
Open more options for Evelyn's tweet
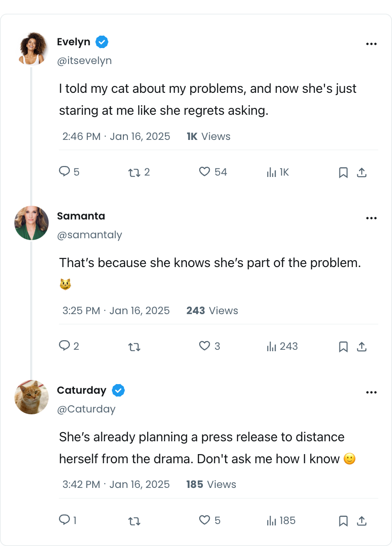pyautogui.click(x=371, y=44)
